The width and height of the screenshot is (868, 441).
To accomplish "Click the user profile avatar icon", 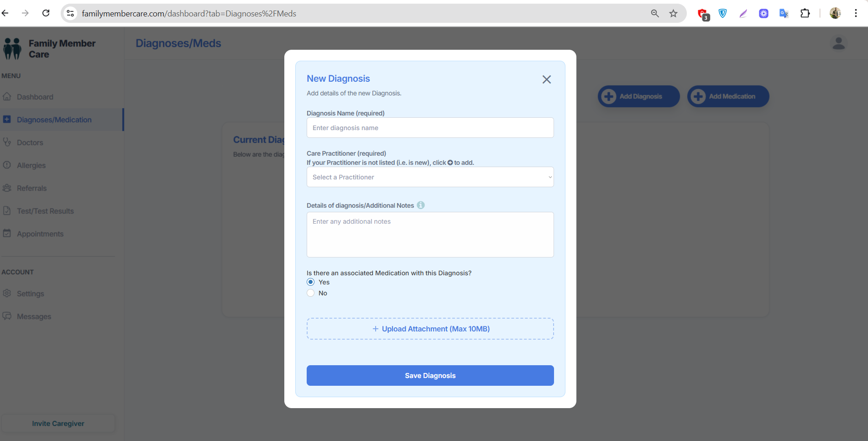I will pos(838,43).
